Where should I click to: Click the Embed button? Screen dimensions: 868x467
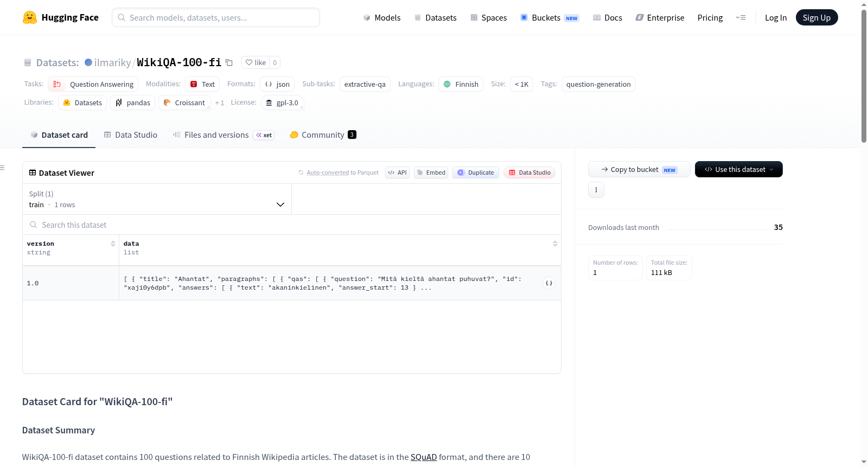pyautogui.click(x=431, y=172)
